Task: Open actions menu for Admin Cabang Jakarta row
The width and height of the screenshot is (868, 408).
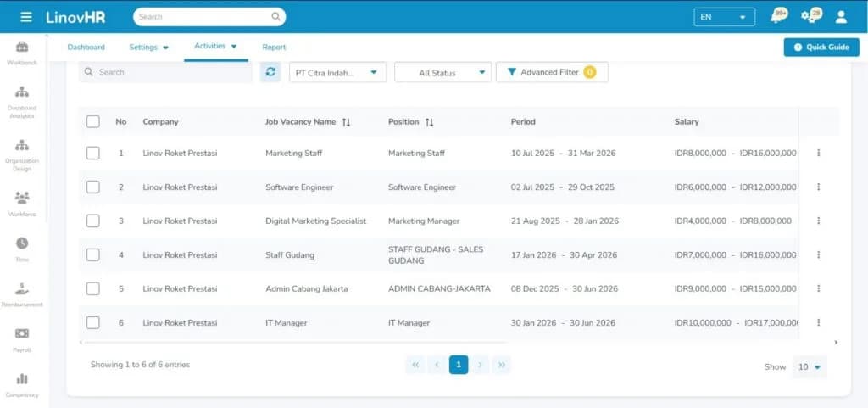Action: pos(818,288)
